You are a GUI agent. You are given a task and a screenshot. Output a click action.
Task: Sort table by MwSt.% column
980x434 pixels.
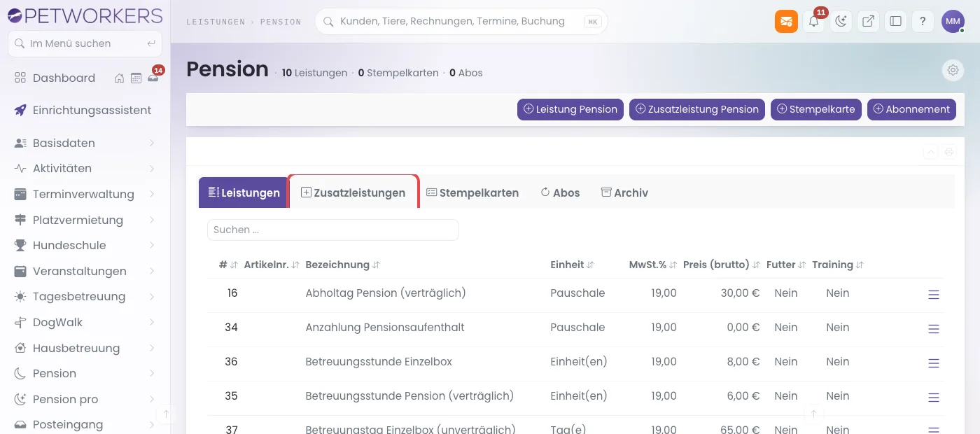pyautogui.click(x=653, y=265)
